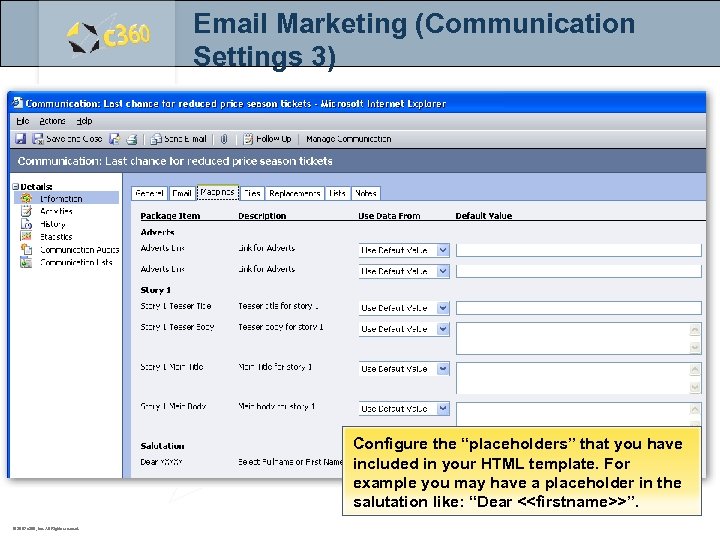The width and height of the screenshot is (720, 540).
Task: Click Manage Communication button
Action: pos(349,139)
